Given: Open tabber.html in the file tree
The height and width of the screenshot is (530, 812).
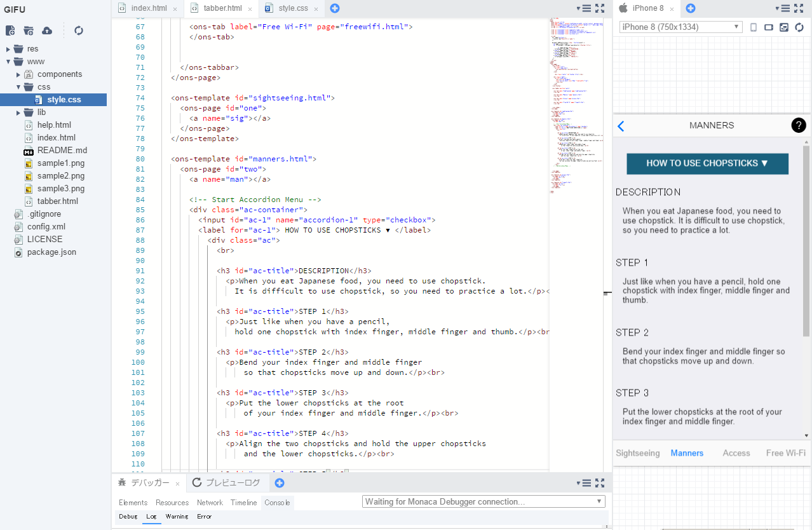Looking at the screenshot, I should pyautogui.click(x=58, y=201).
